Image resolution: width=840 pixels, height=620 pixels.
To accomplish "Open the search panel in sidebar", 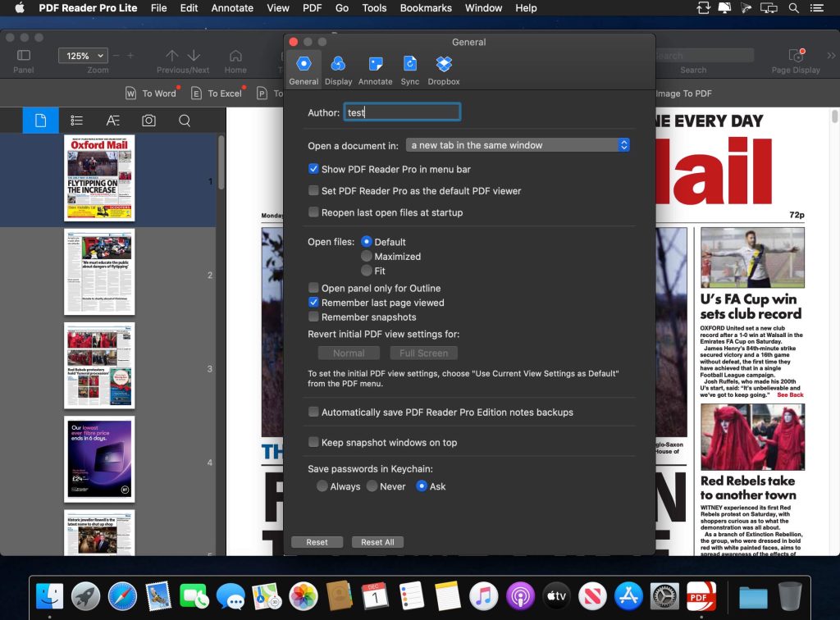I will click(185, 120).
